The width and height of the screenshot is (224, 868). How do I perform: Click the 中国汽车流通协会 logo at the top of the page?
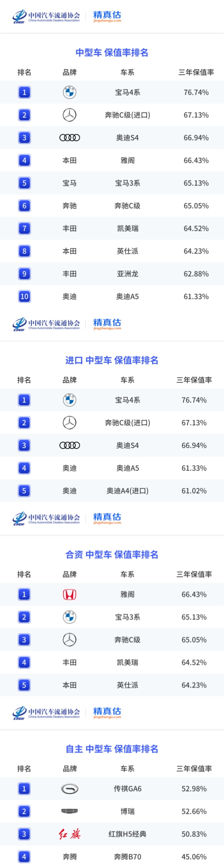46,17
